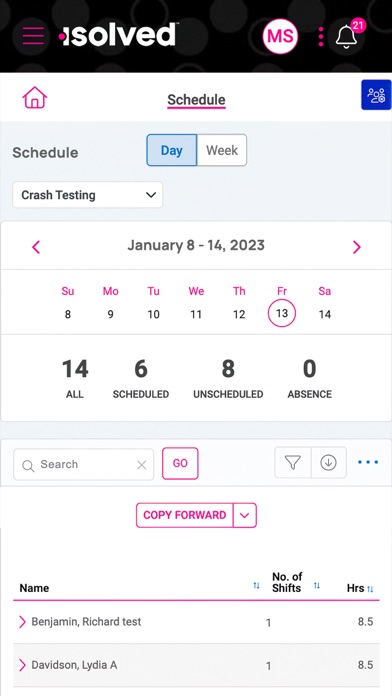Click the GO button

[x=180, y=463]
